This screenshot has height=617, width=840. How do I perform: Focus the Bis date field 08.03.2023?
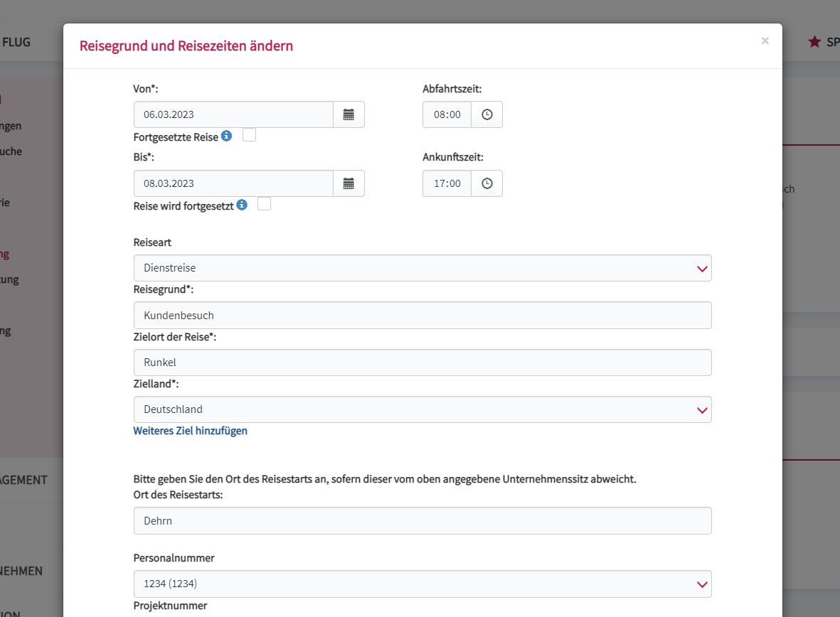[x=233, y=183]
